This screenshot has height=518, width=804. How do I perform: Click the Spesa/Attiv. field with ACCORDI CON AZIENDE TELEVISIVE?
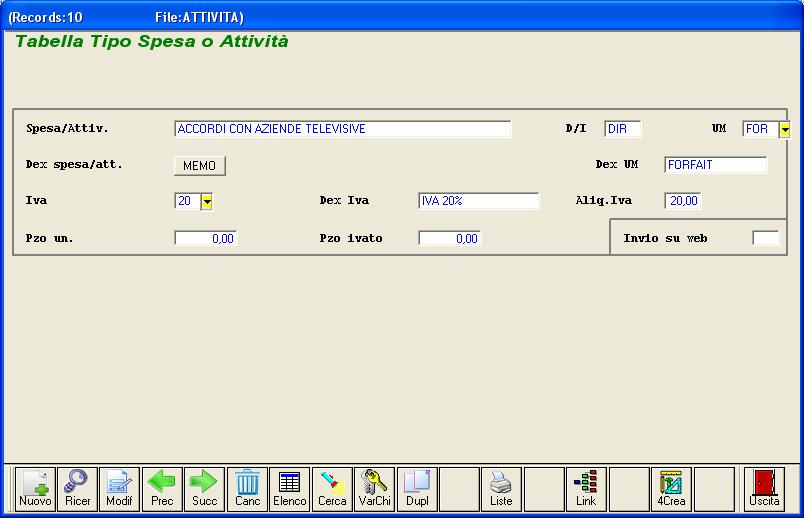tap(343, 129)
